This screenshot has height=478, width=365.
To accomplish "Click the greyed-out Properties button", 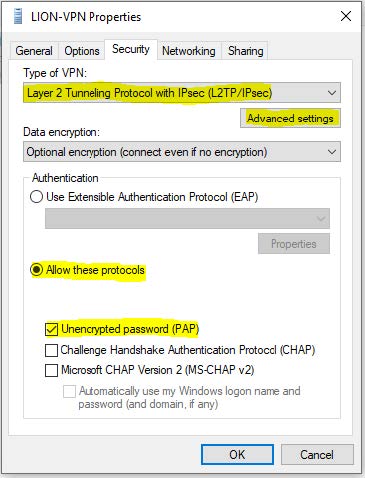I will coord(294,244).
